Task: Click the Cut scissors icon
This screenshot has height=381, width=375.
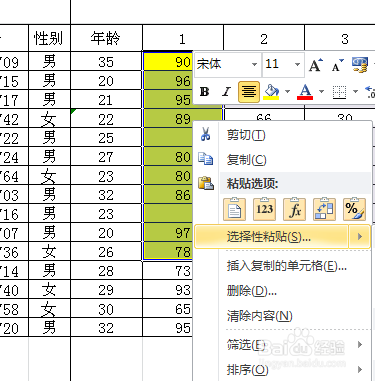Action: (205, 134)
